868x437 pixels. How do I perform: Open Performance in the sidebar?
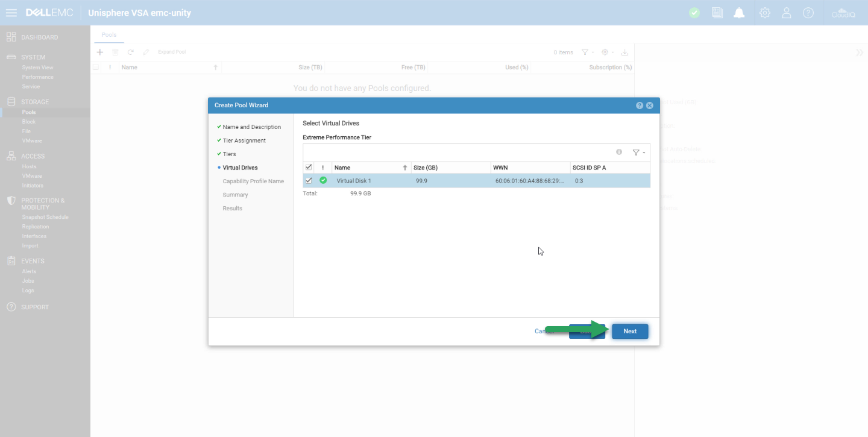point(37,77)
